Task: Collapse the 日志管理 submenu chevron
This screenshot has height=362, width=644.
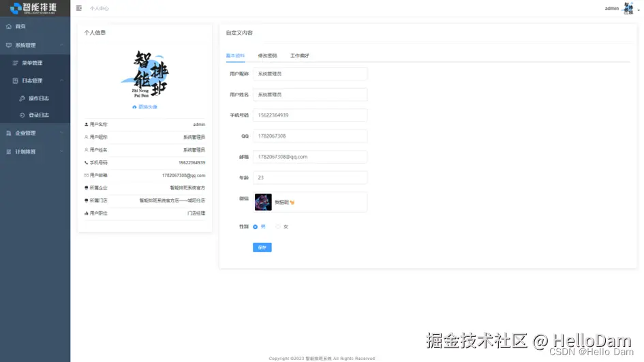Action: tap(61, 81)
